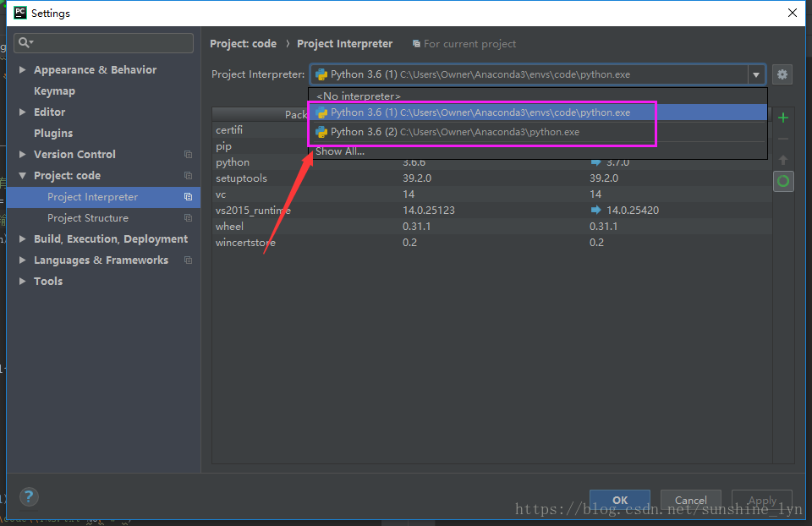
Task: Click the help question mark icon
Action: tap(29, 497)
